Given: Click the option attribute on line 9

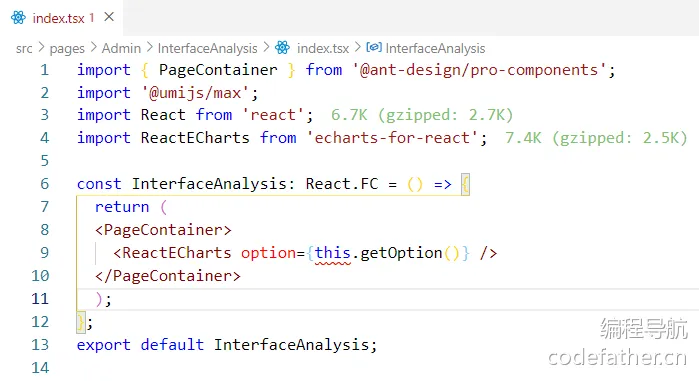Looking at the screenshot, I should point(268,253).
